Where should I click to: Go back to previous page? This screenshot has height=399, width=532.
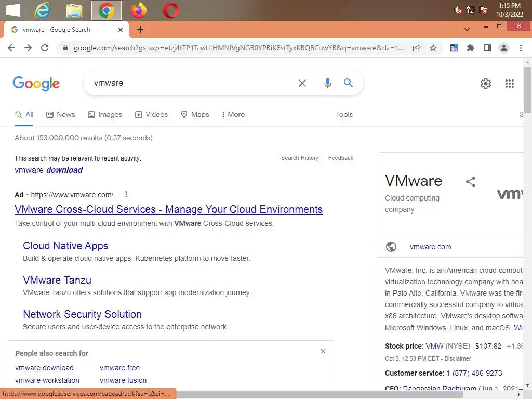point(11,48)
